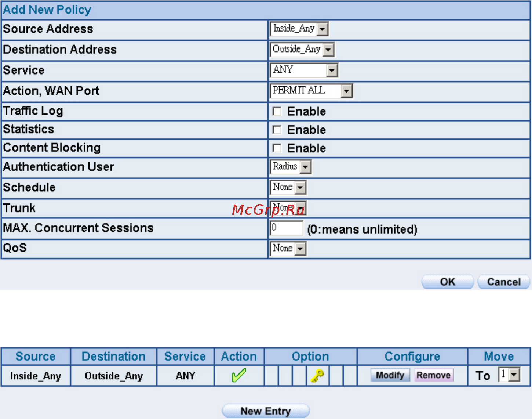Click the Action column header

pos(239,357)
